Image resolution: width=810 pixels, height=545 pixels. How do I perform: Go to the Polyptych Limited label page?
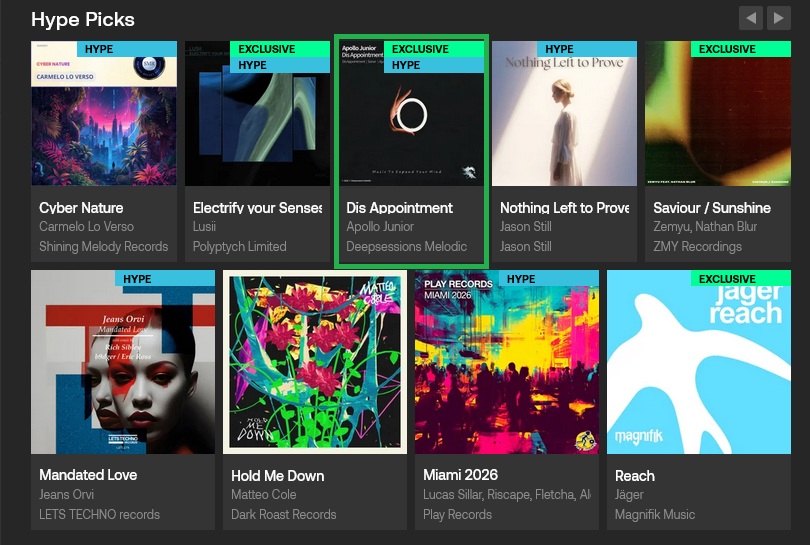pos(240,246)
